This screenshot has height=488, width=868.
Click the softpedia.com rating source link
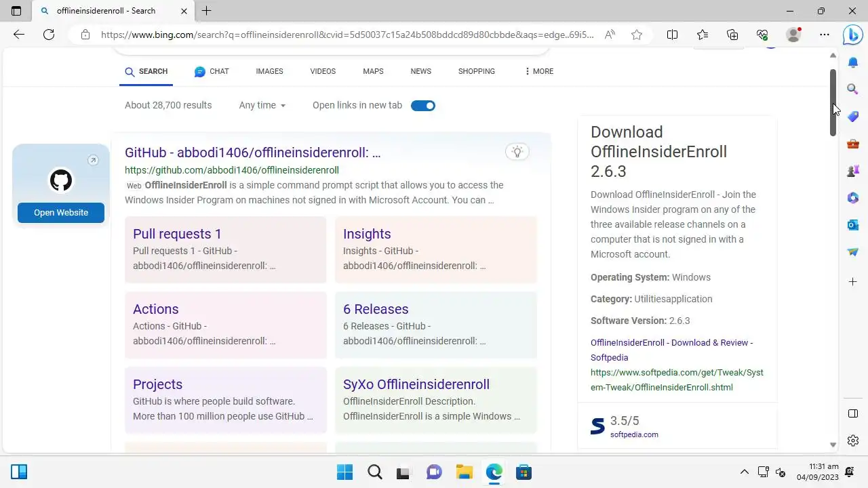[x=634, y=434]
